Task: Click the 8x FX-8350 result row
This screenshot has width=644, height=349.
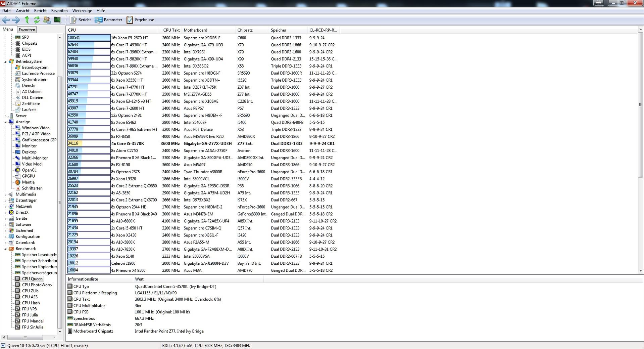Action: (x=203, y=136)
